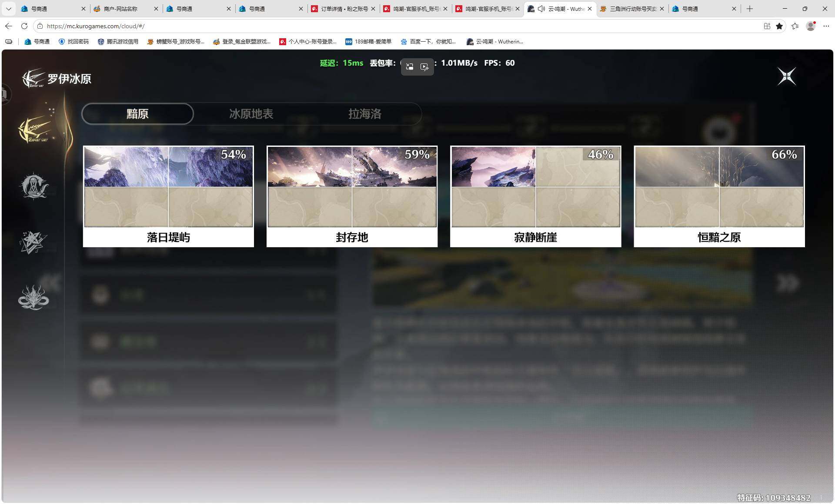
Task: Open the 百度一下 bookmark
Action: click(x=428, y=42)
